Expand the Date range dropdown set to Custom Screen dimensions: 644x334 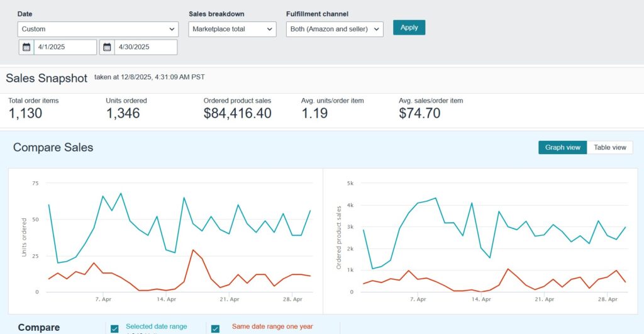tap(98, 29)
